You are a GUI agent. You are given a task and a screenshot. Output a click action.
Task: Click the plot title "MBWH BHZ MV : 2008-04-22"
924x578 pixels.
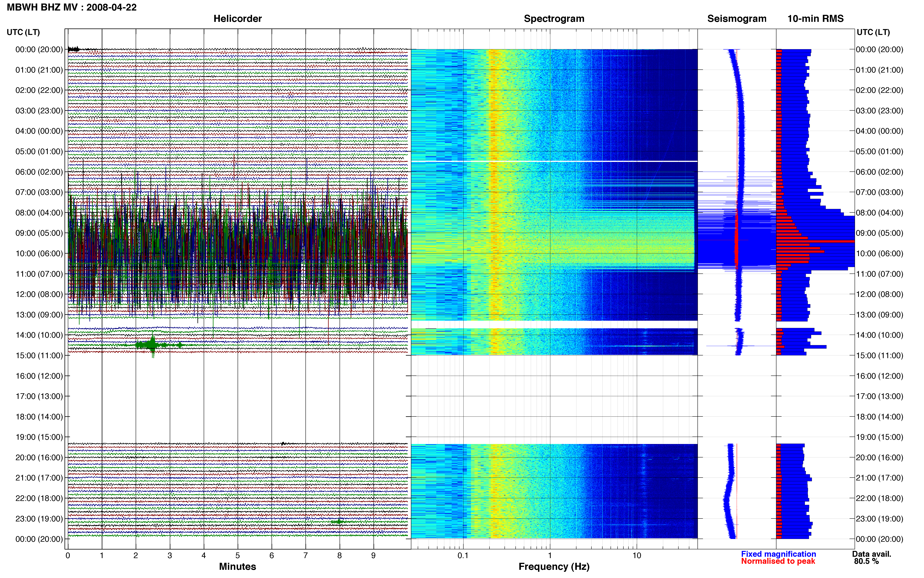click(x=72, y=7)
